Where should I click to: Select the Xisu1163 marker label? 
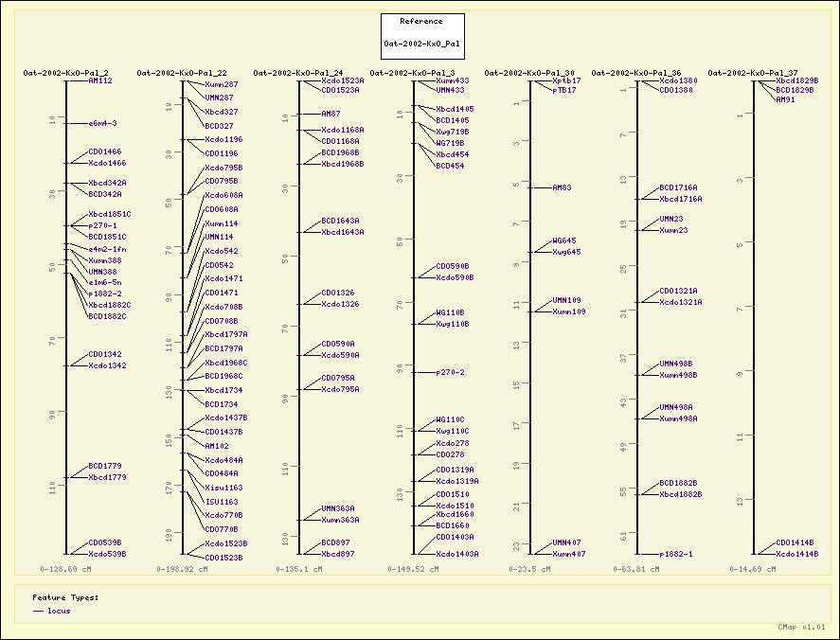223,488
